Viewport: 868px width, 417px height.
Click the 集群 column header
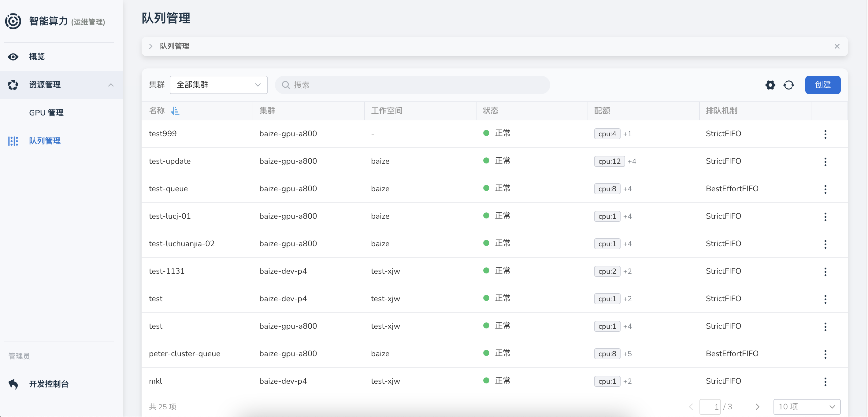pos(267,111)
